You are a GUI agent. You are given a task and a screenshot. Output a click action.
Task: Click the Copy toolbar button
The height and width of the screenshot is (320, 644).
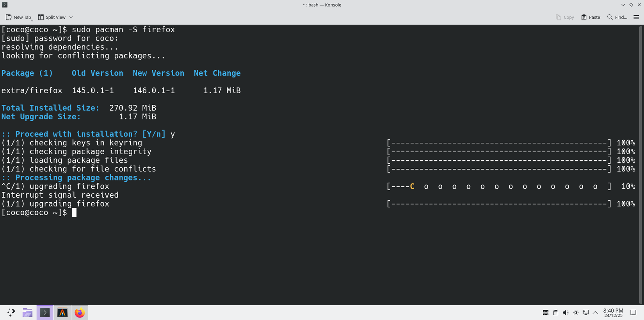pos(565,17)
